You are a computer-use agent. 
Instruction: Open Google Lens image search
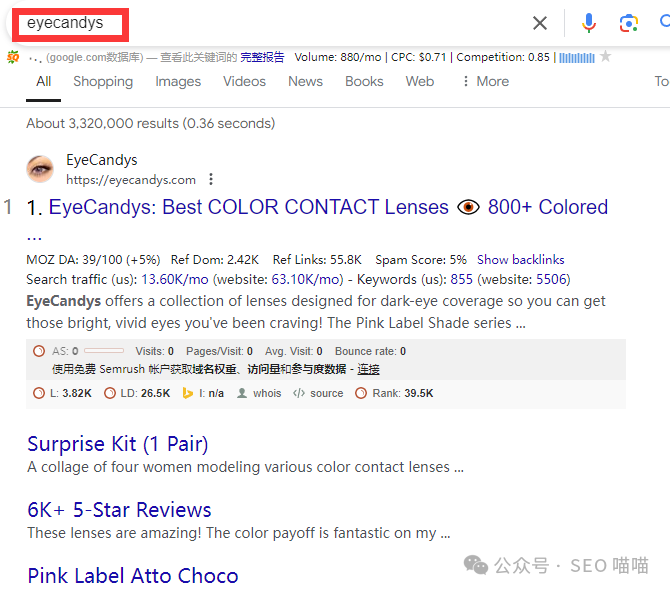pyautogui.click(x=628, y=23)
